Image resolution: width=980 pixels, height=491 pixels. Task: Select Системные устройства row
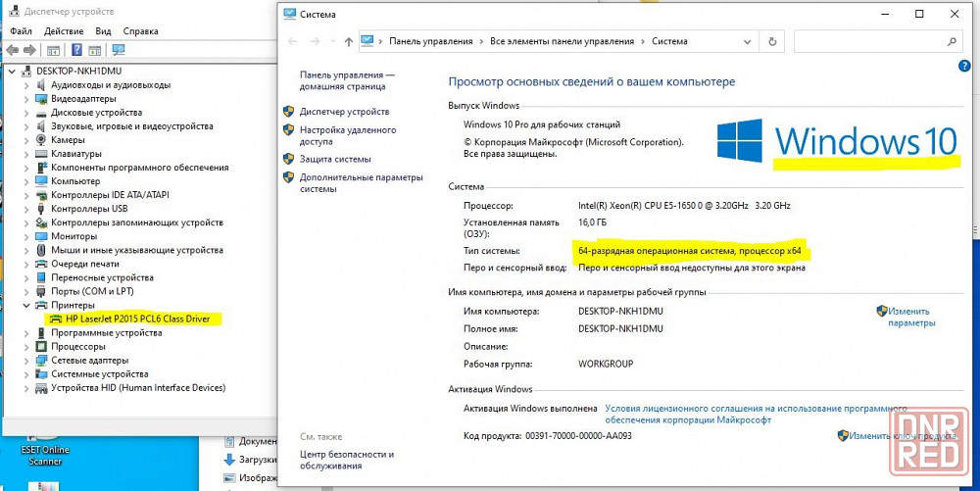[x=99, y=374]
